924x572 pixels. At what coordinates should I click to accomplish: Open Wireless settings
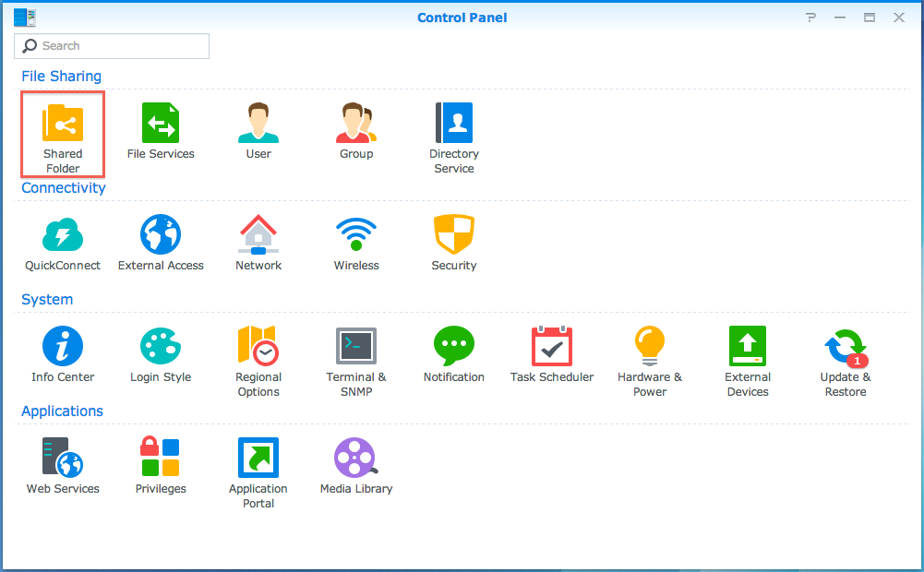tap(356, 235)
